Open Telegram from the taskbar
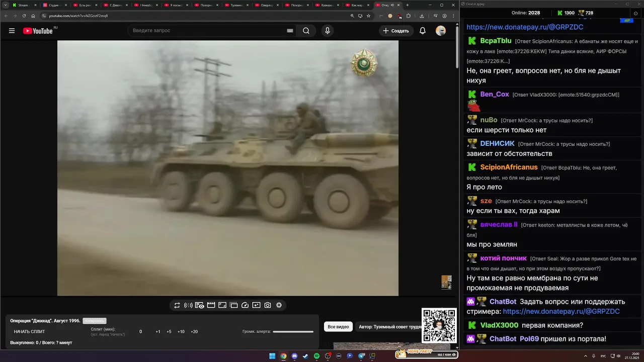The image size is (644, 362). coord(361,356)
